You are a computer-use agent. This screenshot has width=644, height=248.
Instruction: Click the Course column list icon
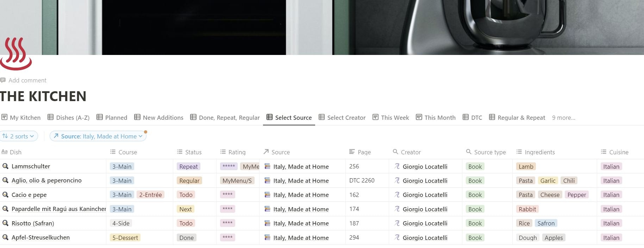(113, 152)
